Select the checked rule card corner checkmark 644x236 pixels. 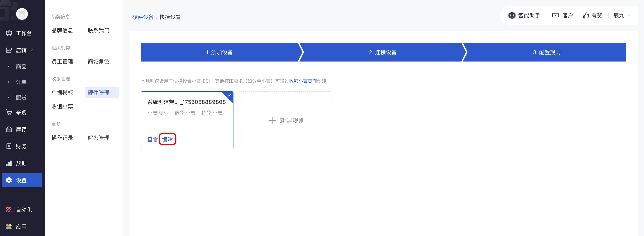point(229,96)
